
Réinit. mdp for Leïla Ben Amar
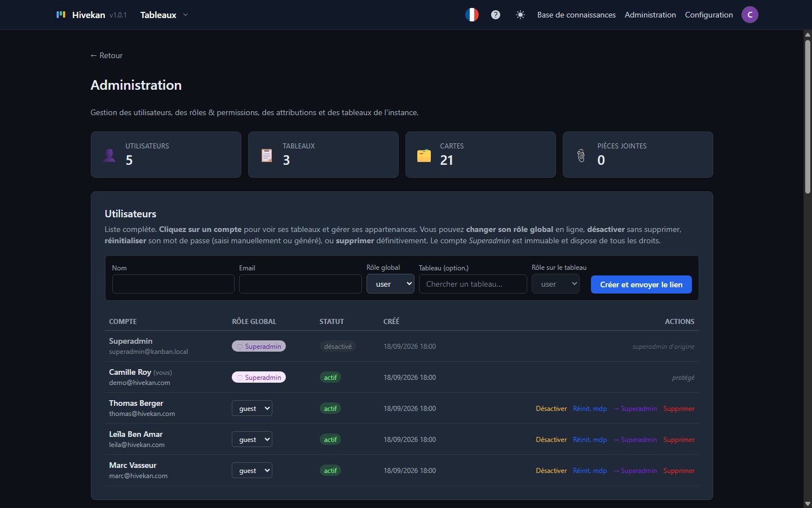click(x=590, y=440)
